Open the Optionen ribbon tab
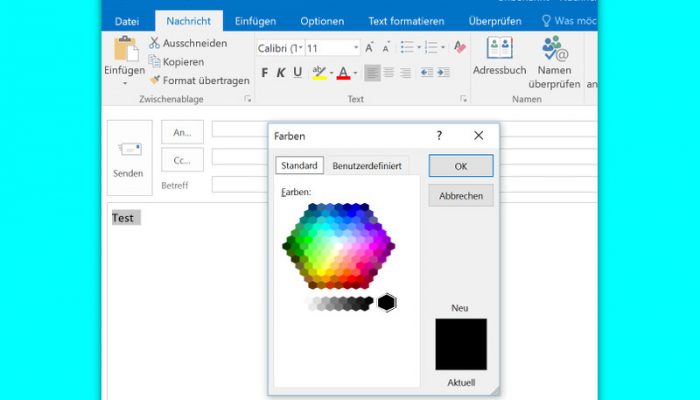 (322, 21)
